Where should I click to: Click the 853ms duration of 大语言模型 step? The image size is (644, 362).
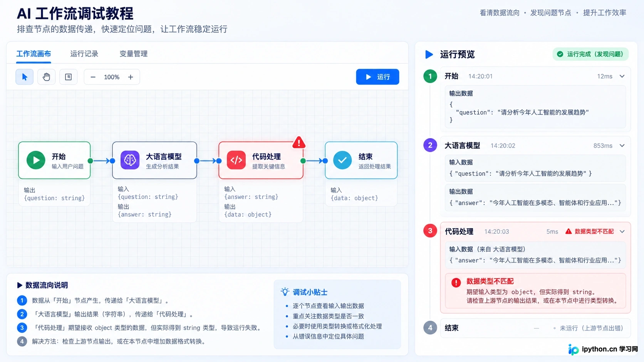(603, 145)
